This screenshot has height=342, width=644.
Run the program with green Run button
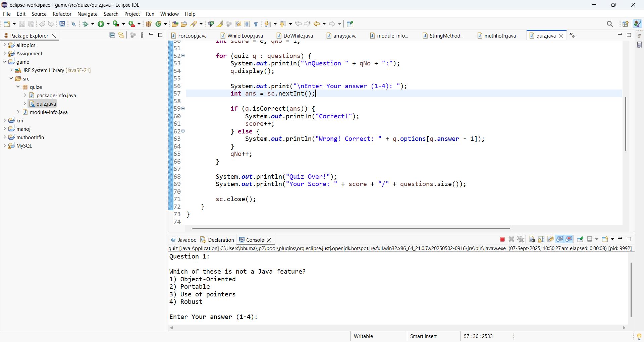[x=101, y=24]
